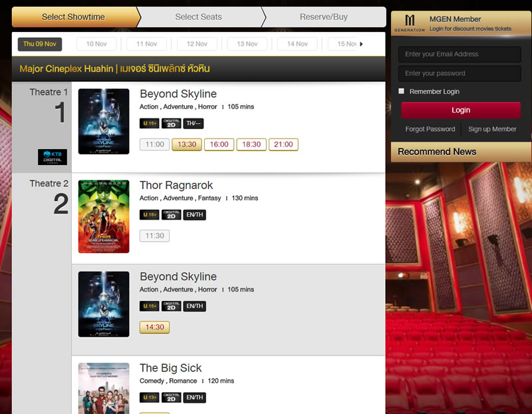Click the MGEN Member heading
The height and width of the screenshot is (414, 532).
[455, 19]
